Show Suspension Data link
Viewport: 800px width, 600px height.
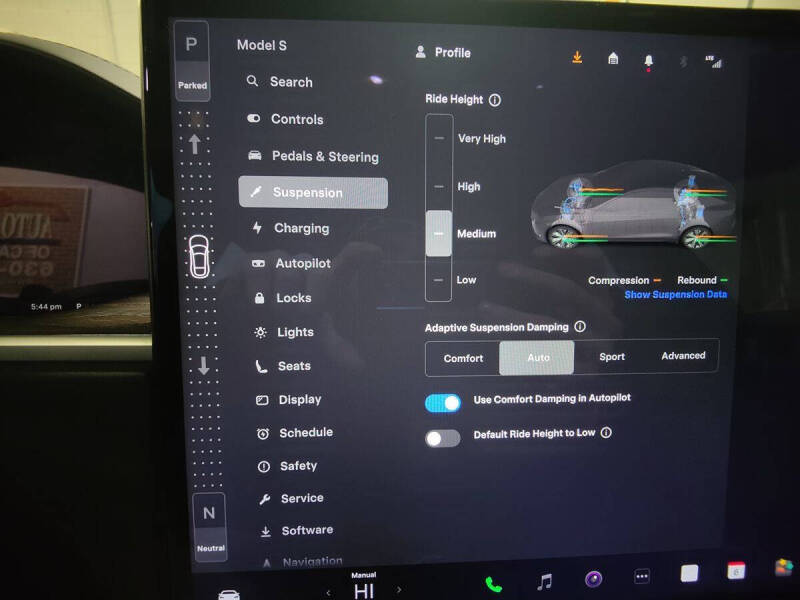(674, 294)
